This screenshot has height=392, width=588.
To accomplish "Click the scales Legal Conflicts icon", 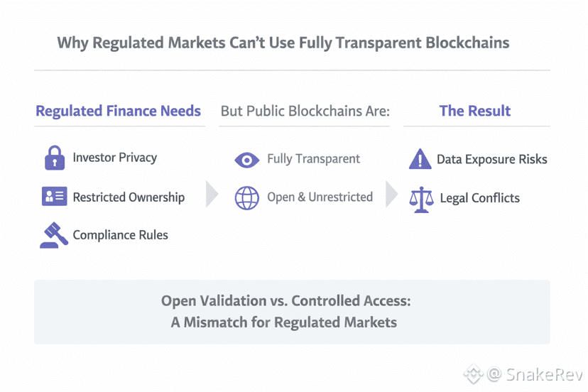I will pos(421,199).
